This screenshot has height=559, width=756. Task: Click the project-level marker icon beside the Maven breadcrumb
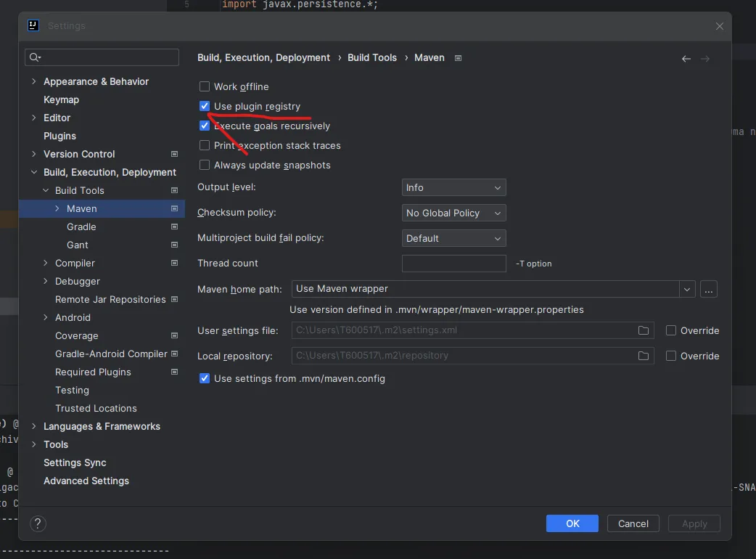(458, 58)
